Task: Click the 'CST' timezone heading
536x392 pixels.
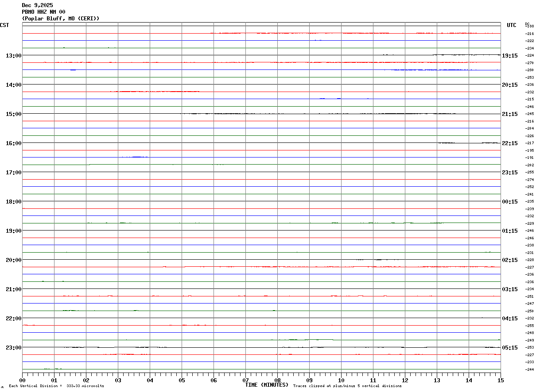Action: (4, 25)
